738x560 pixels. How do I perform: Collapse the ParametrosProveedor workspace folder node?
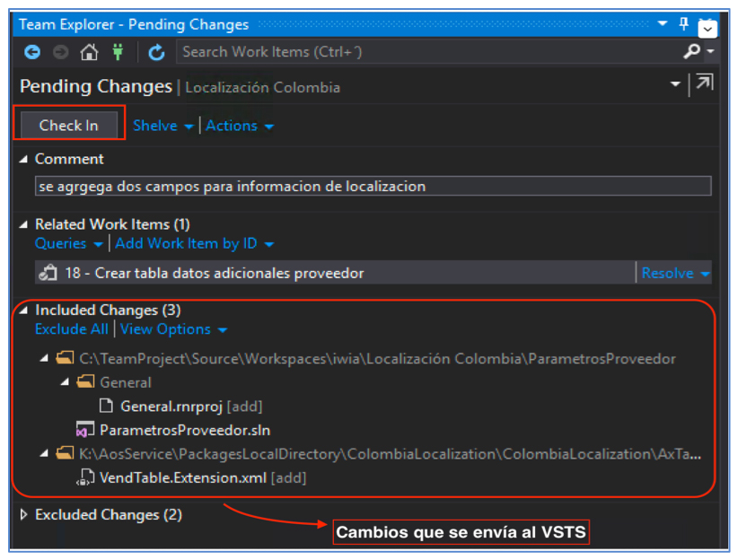[x=44, y=359]
